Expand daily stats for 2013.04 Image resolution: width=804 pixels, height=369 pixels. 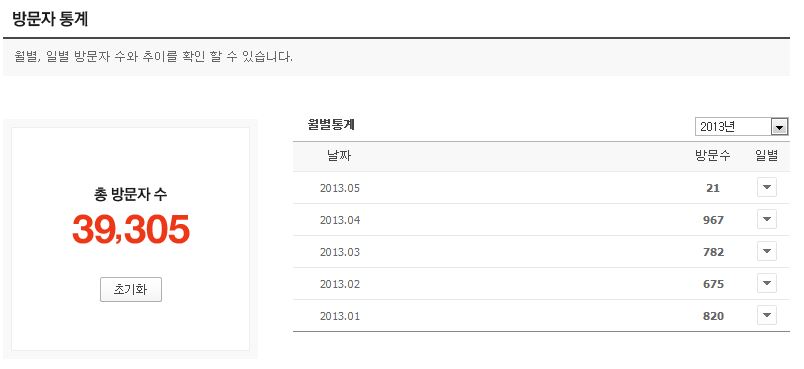click(767, 219)
